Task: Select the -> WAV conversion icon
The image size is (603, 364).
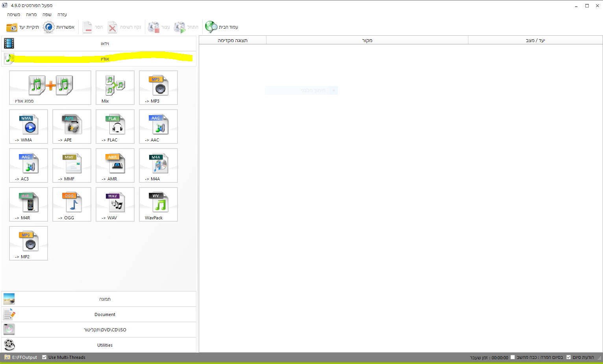Action: pyautogui.click(x=115, y=204)
